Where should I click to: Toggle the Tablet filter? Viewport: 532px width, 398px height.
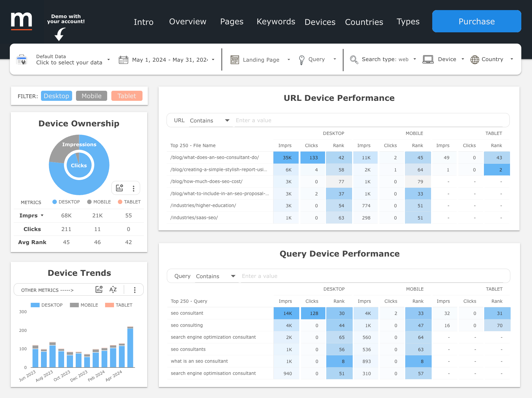coord(127,96)
